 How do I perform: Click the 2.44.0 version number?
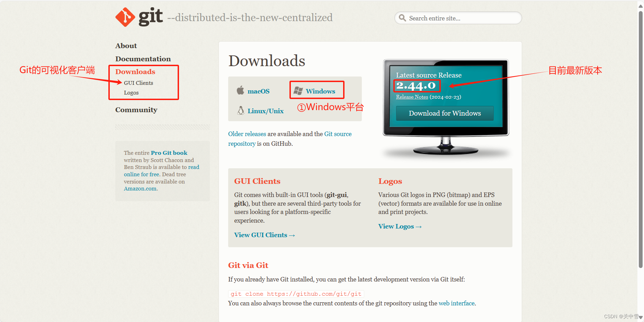point(416,86)
